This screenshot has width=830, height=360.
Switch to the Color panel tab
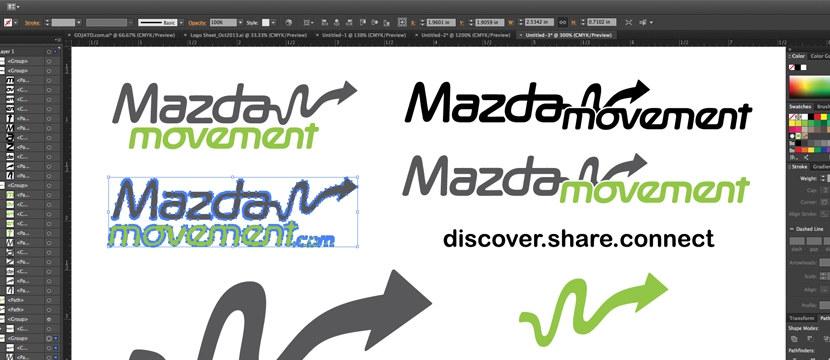(x=798, y=56)
